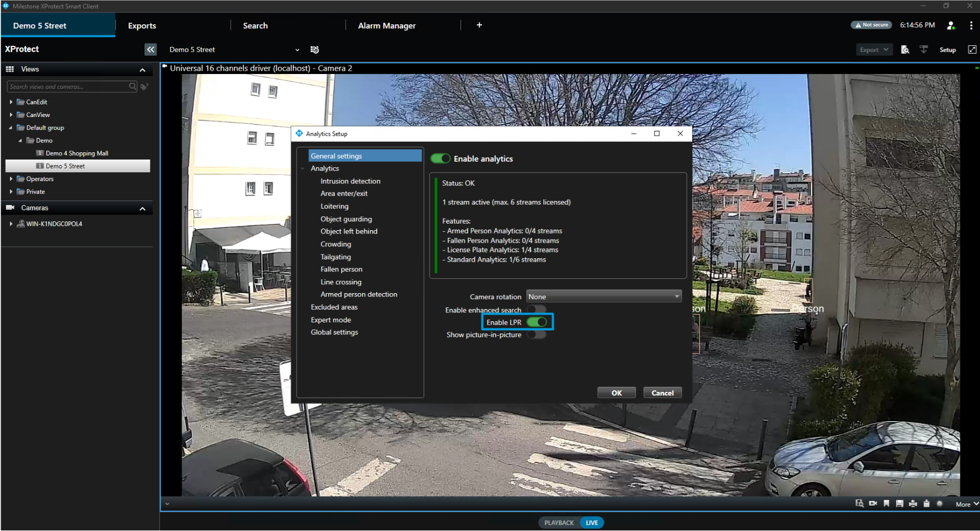This screenshot has width=980, height=531.
Task: Click the bookmark icon in camera toolbar
Action: (886, 503)
